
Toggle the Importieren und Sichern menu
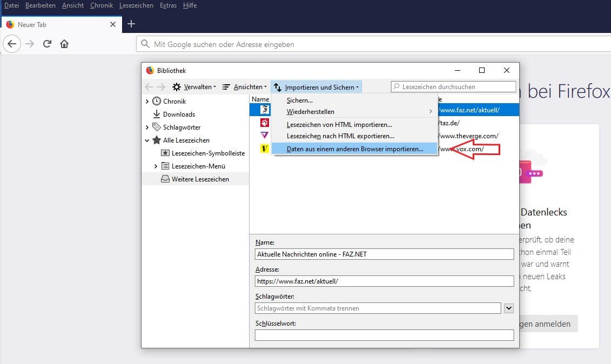point(316,87)
